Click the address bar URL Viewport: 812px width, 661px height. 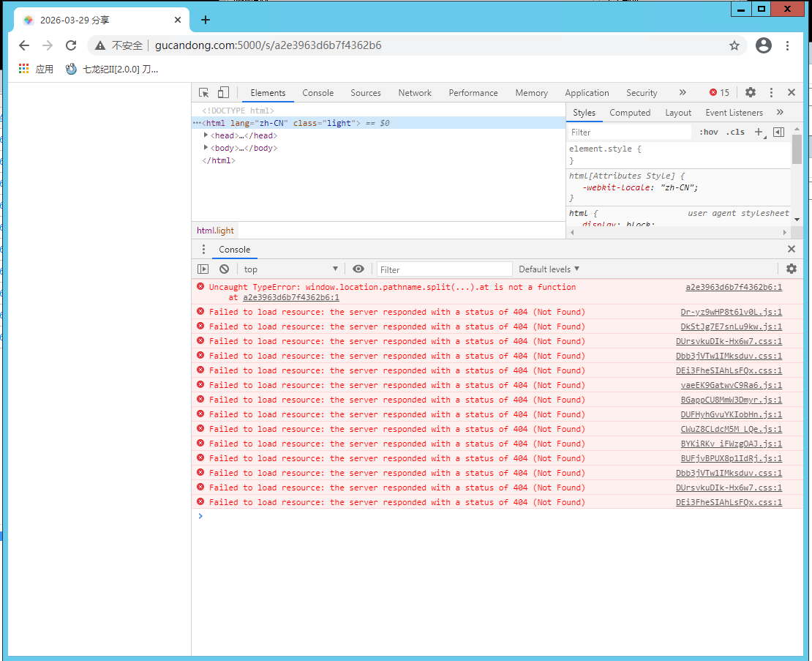click(x=268, y=45)
